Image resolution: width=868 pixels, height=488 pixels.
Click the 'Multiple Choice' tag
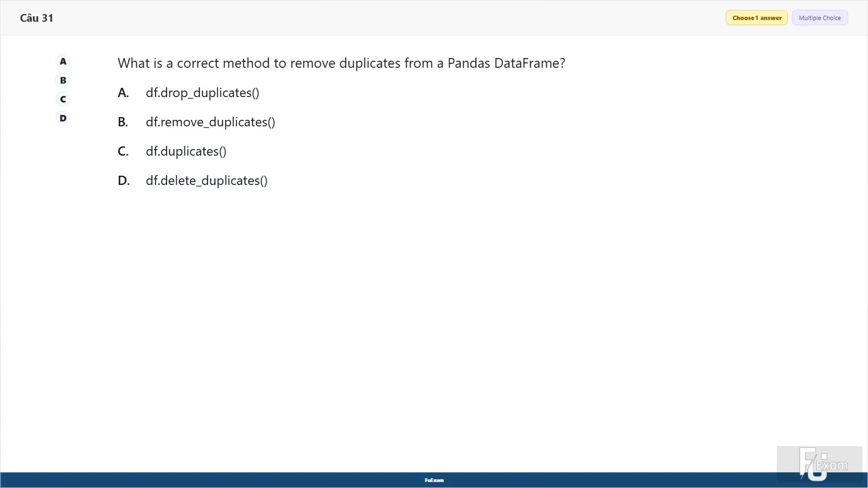pyautogui.click(x=820, y=18)
